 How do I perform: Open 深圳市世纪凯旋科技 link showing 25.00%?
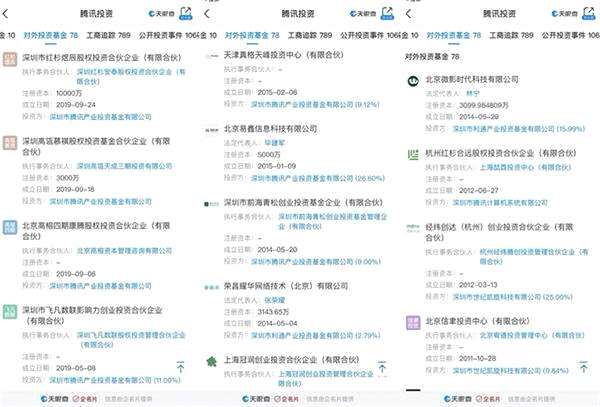pyautogui.click(x=513, y=297)
